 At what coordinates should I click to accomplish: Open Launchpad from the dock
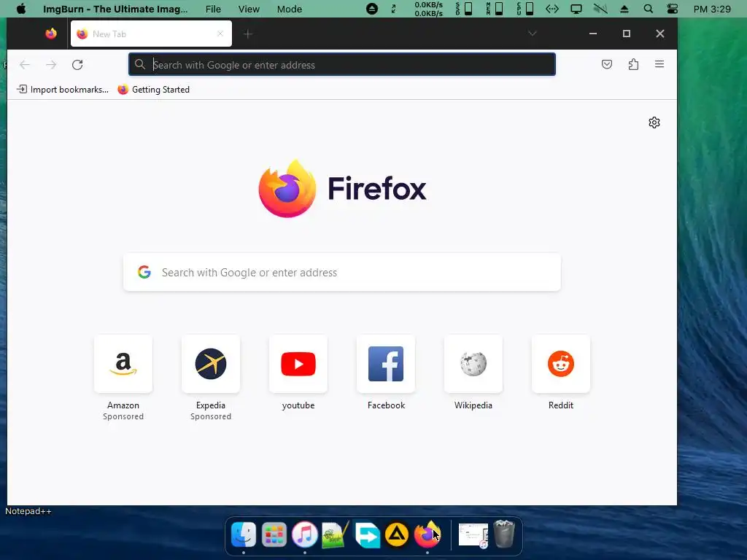pos(274,534)
